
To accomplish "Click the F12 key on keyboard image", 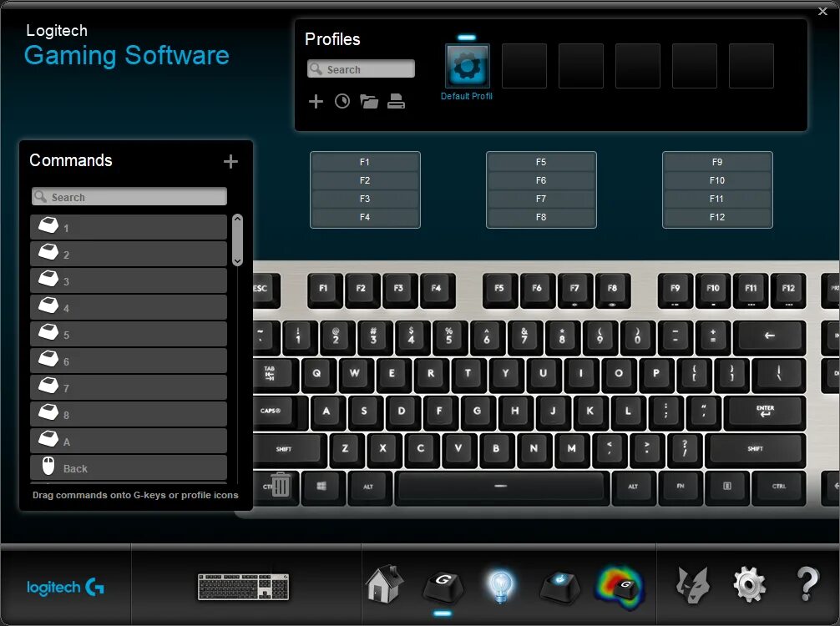I will (x=788, y=290).
